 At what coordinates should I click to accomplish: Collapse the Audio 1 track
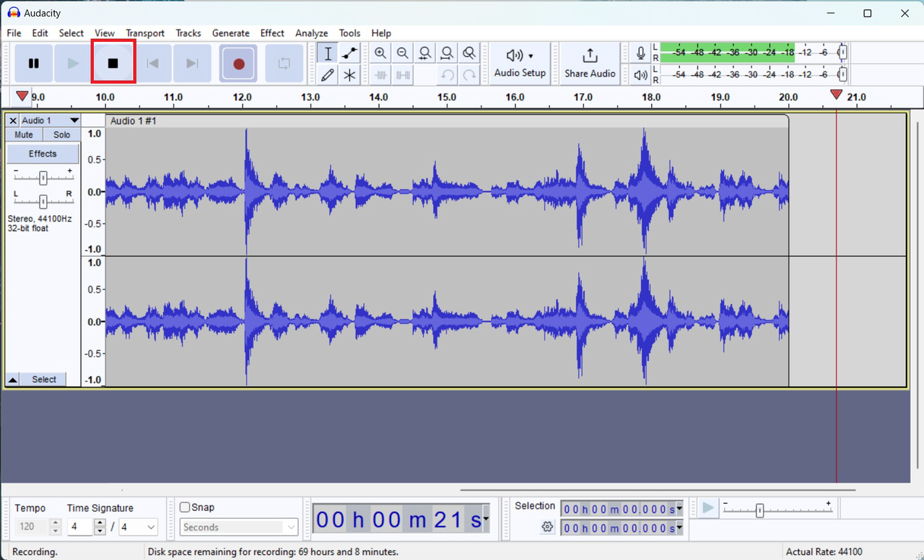coord(12,379)
